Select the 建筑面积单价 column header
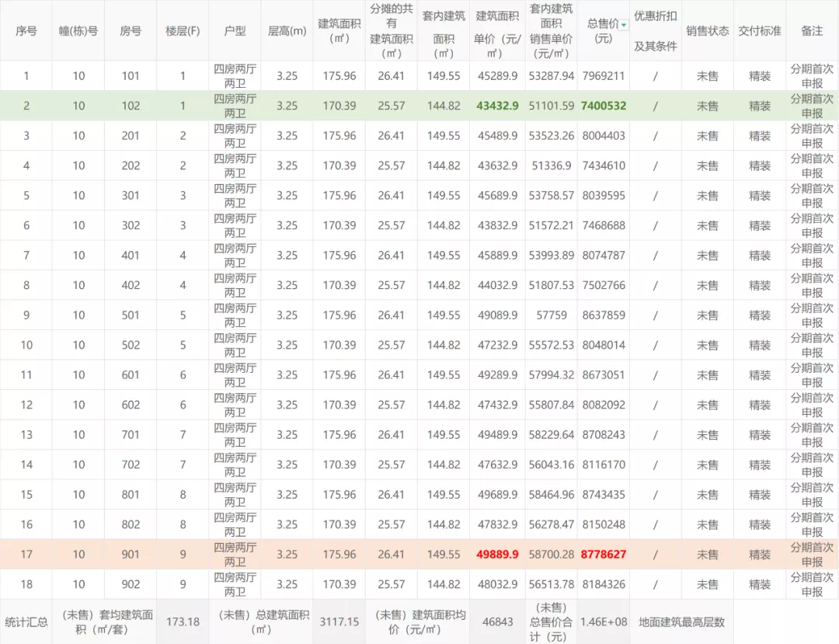 [x=497, y=31]
